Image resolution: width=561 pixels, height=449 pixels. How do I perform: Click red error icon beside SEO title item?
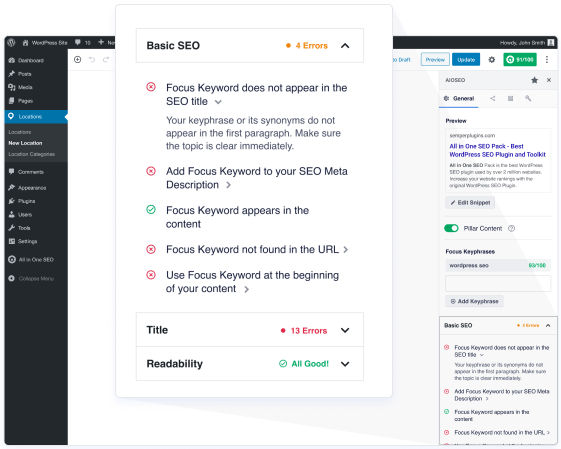[x=151, y=87]
